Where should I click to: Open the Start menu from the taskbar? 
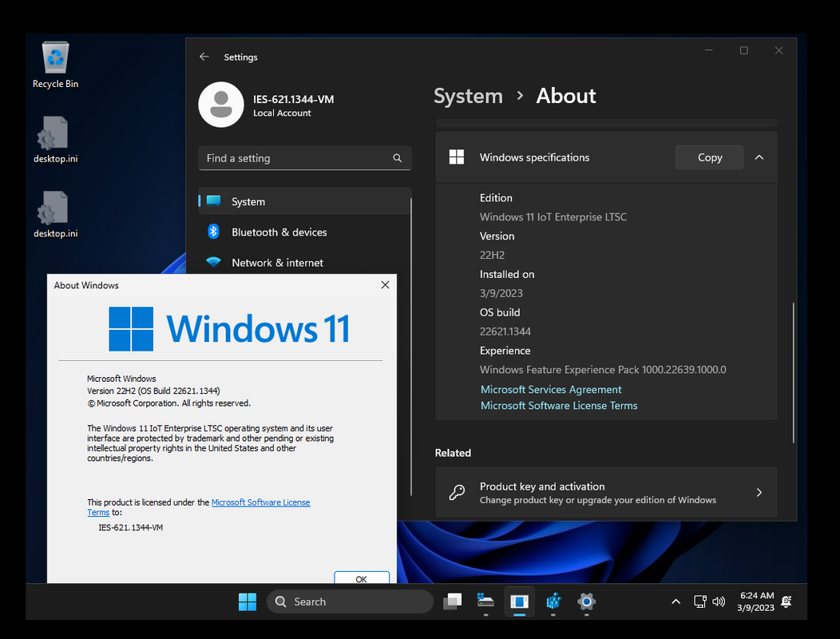[248, 601]
